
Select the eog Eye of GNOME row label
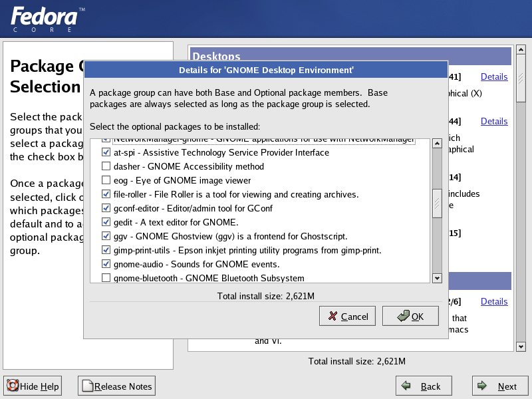click(x=182, y=180)
